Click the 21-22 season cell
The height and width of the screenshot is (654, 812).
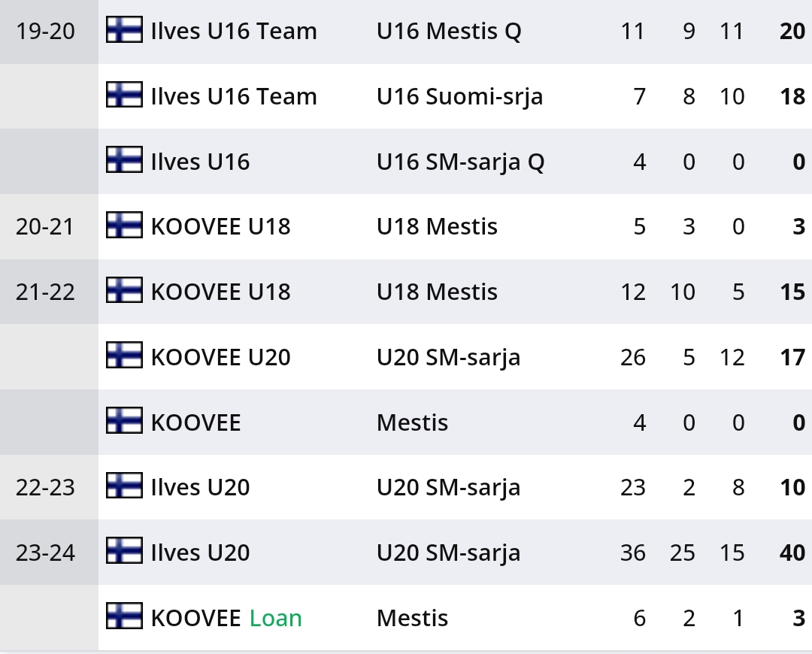tap(46, 292)
